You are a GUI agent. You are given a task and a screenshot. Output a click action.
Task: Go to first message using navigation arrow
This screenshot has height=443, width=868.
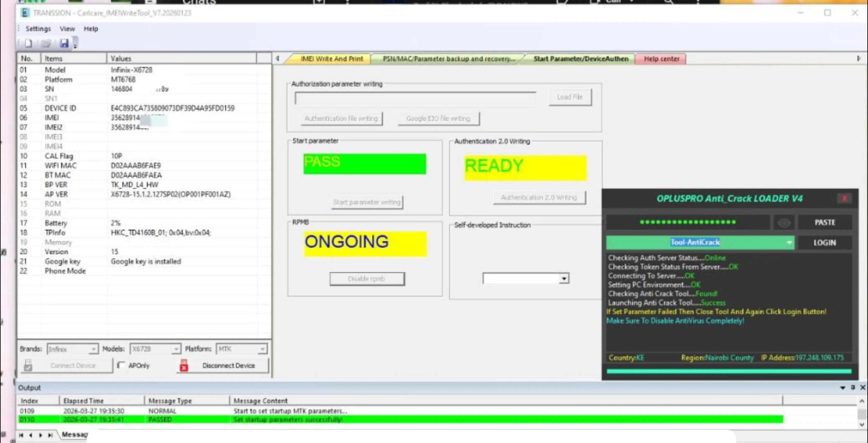21,435
